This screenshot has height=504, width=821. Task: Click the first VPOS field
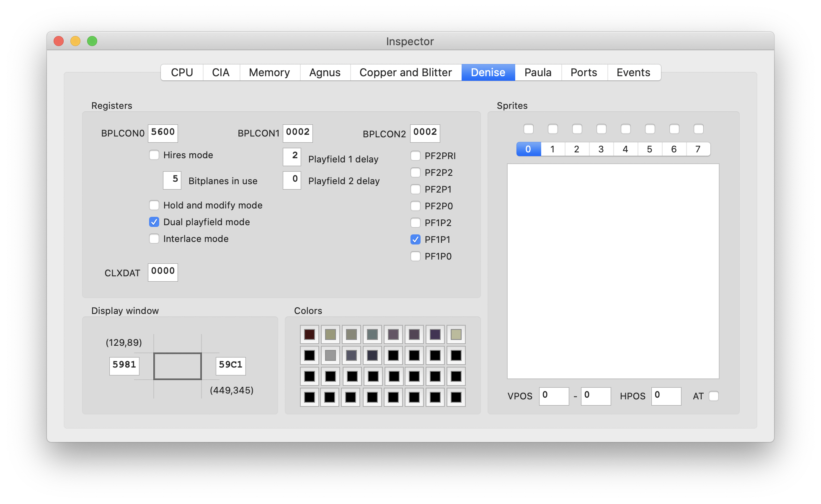[554, 396]
